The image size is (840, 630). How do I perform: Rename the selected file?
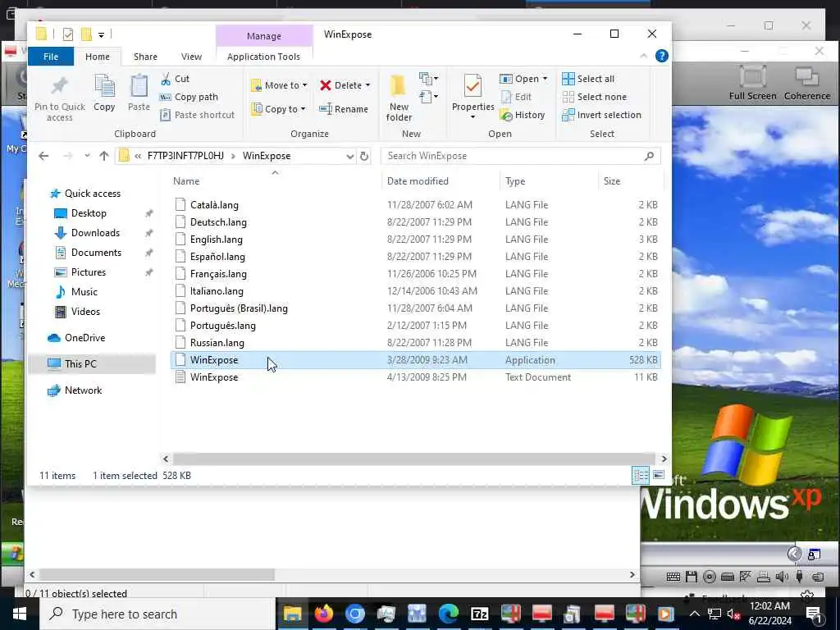pyautogui.click(x=344, y=109)
